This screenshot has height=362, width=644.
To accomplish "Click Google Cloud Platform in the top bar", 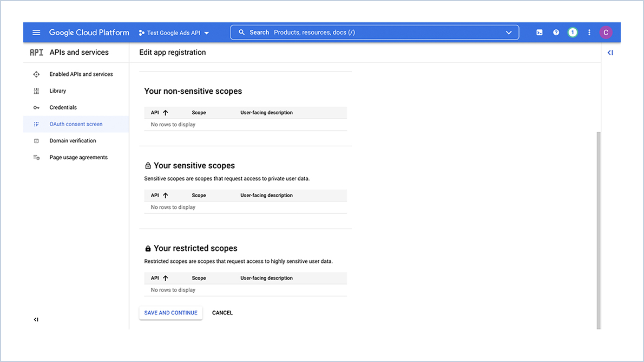I will point(89,32).
